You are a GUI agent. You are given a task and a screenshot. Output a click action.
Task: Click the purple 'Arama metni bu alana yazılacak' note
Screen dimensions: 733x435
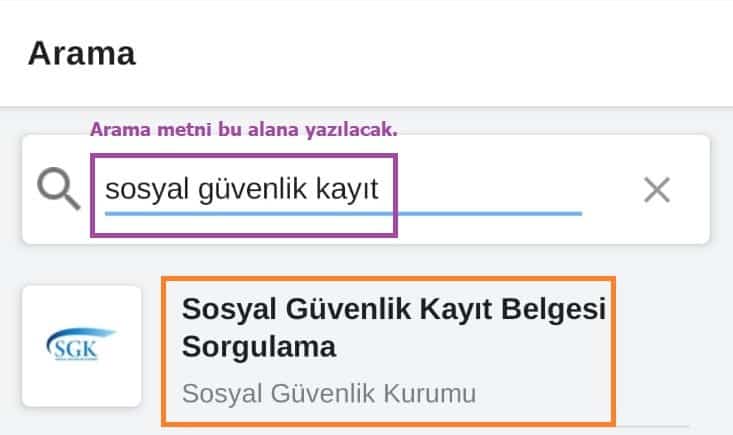click(x=244, y=129)
